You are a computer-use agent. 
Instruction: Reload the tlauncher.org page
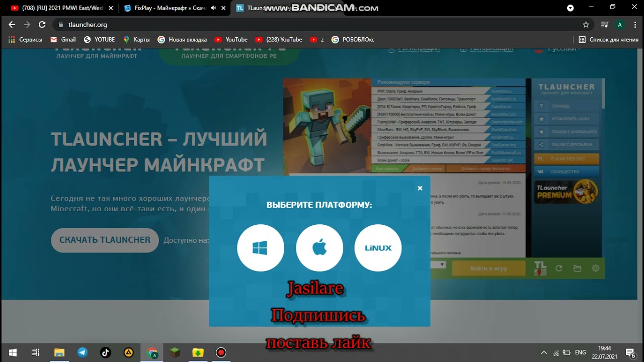[42, 25]
